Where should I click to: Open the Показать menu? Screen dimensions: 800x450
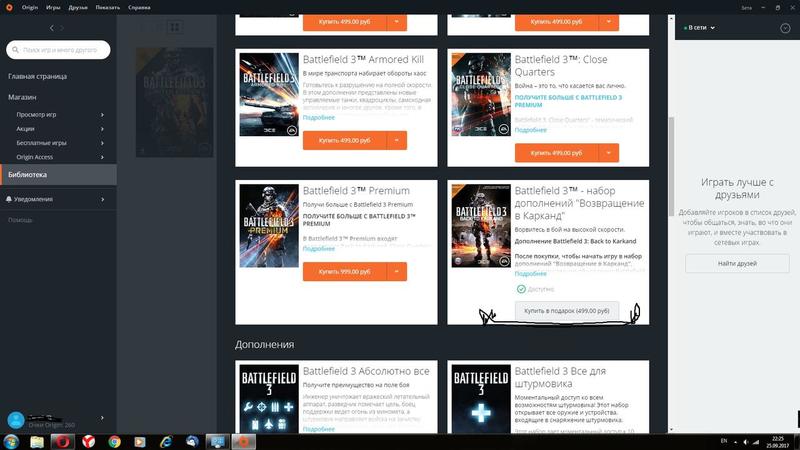[108, 7]
